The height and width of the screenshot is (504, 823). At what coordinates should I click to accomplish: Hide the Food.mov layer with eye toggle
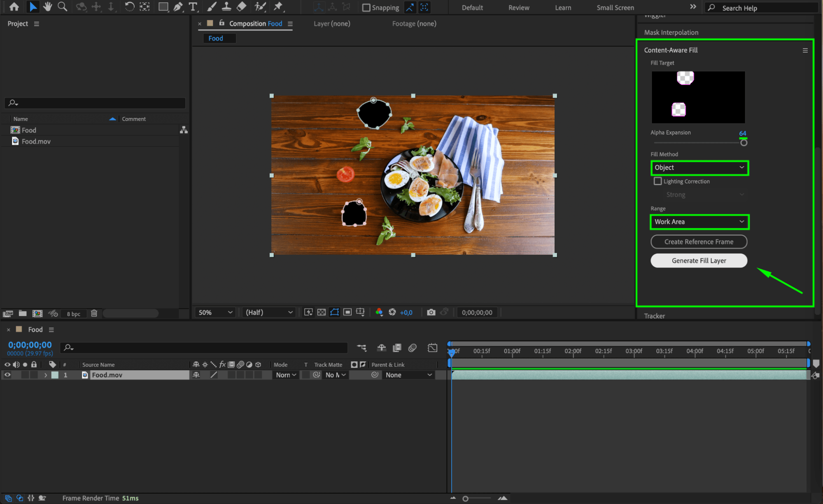pyautogui.click(x=7, y=375)
